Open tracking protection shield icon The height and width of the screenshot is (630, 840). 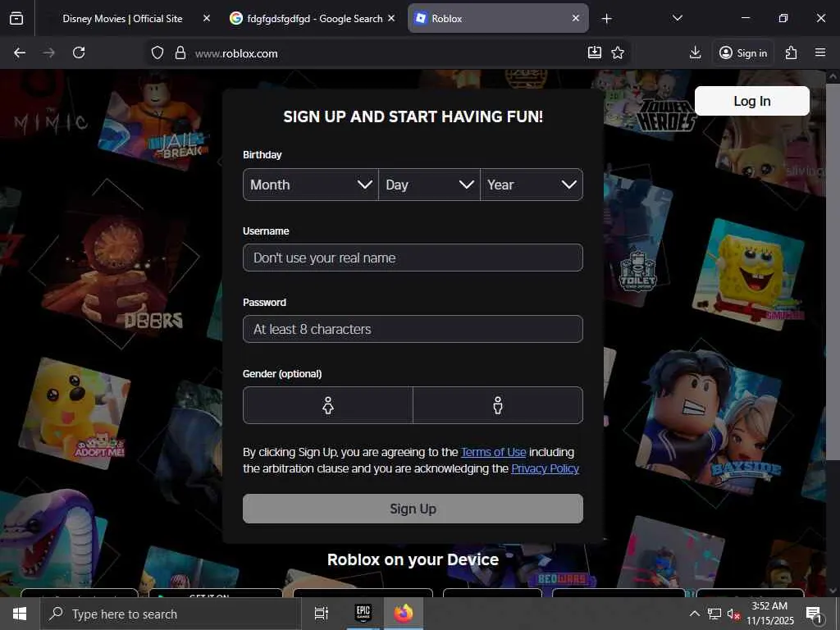(x=157, y=53)
